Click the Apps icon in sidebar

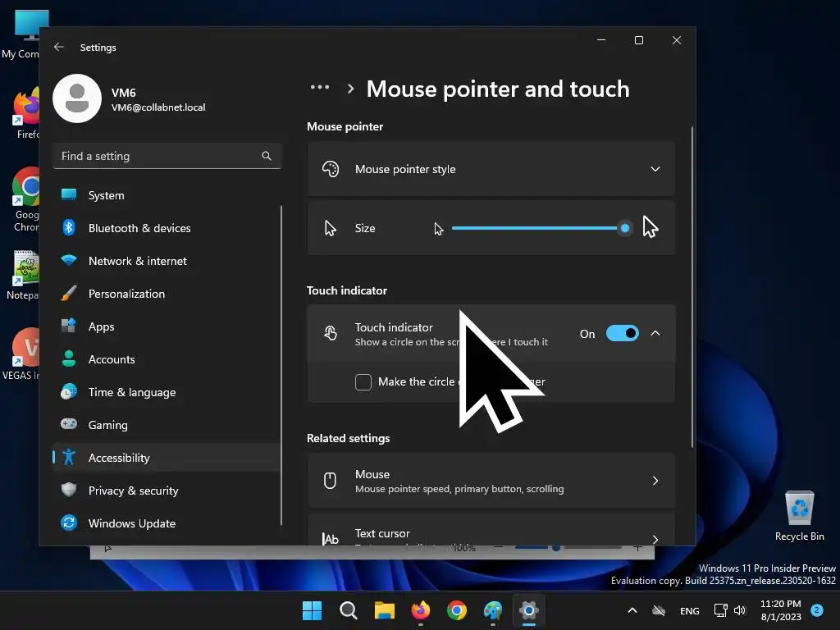69,326
